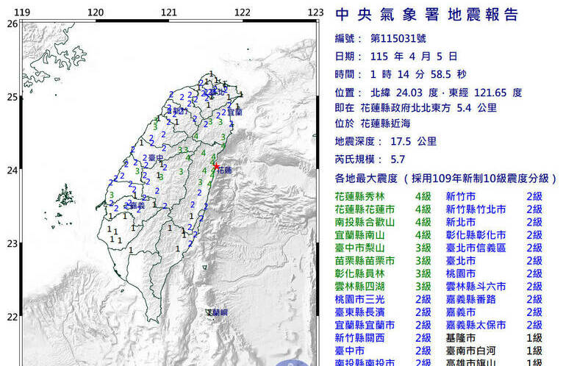Click the red epicenter star near 花蓮
Image resolution: width=588 pixels, height=366 pixels.
click(x=216, y=166)
